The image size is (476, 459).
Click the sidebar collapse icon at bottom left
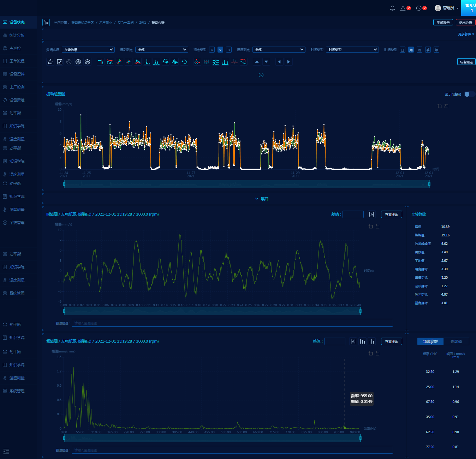click(6, 451)
